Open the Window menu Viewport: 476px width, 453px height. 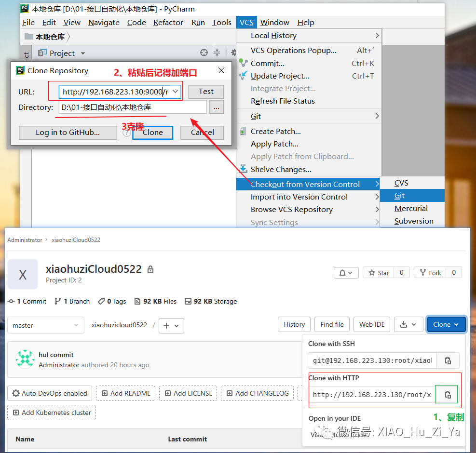(275, 23)
